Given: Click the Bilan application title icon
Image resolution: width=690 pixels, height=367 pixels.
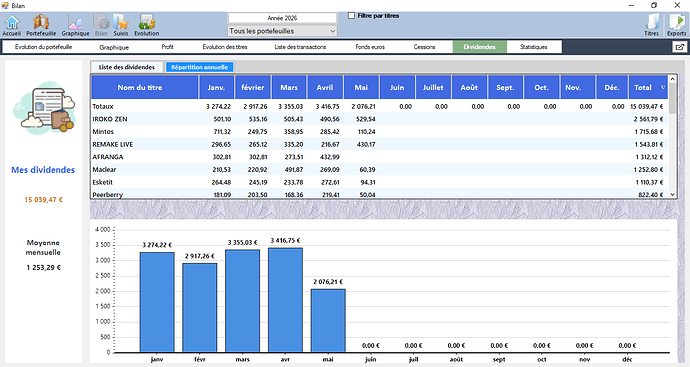Looking at the screenshot, I should (5, 5).
